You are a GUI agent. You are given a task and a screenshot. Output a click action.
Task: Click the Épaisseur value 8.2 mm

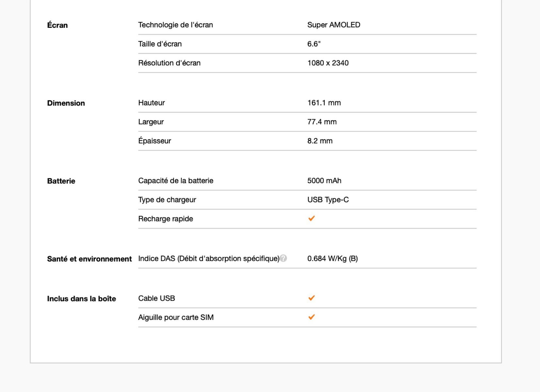320,141
